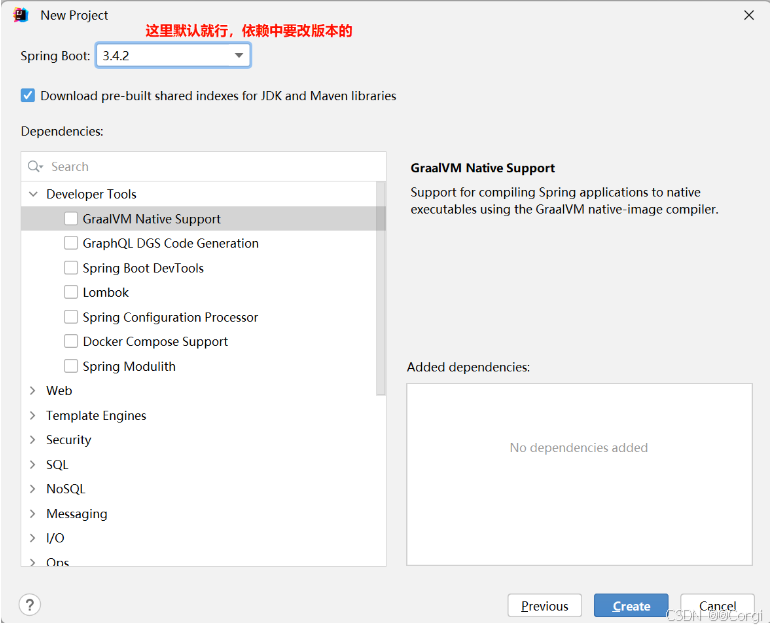Enable Spring Boot DevTools dependency
Viewport: 771px width, 629px height.
(71, 268)
